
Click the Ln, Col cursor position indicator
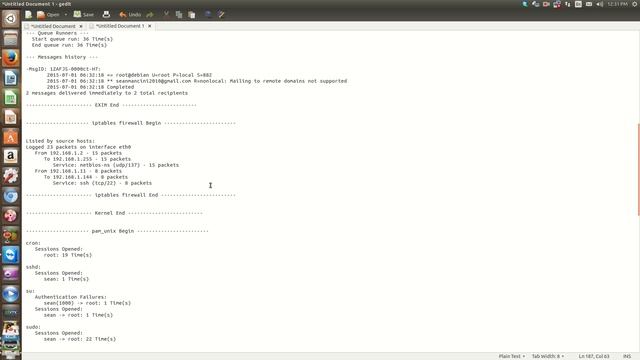[x=594, y=356]
